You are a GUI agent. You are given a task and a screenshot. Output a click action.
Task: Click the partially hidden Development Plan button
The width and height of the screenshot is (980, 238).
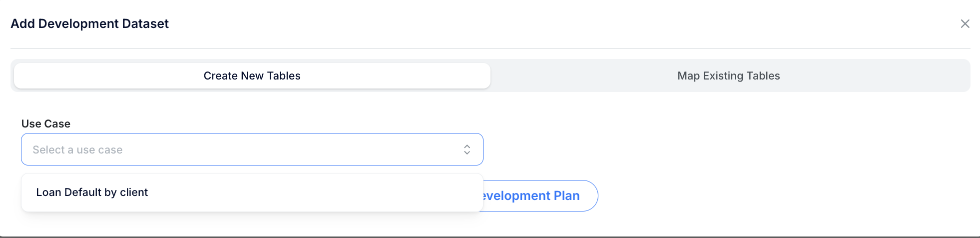[x=537, y=196]
